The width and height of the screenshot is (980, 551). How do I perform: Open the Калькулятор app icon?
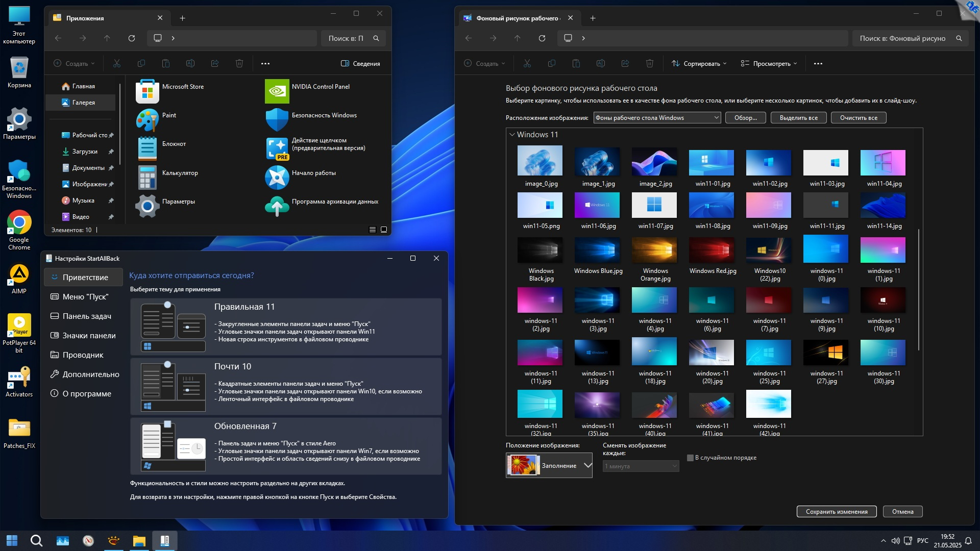(148, 178)
